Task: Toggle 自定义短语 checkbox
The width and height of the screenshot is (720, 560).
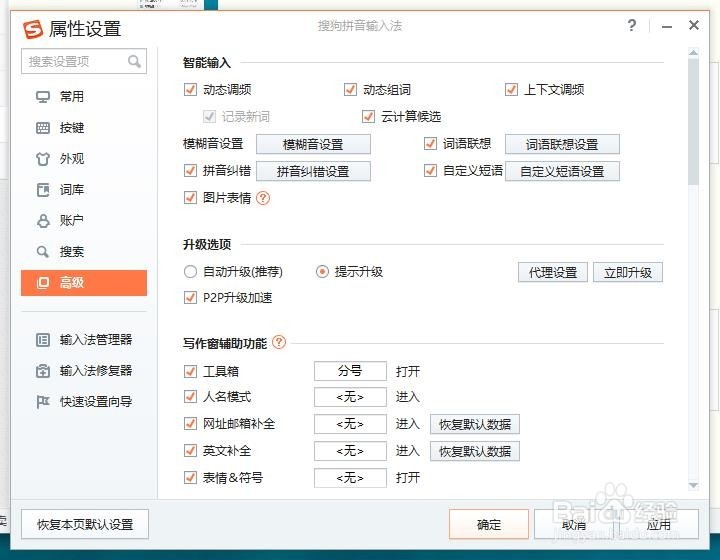Action: (430, 171)
